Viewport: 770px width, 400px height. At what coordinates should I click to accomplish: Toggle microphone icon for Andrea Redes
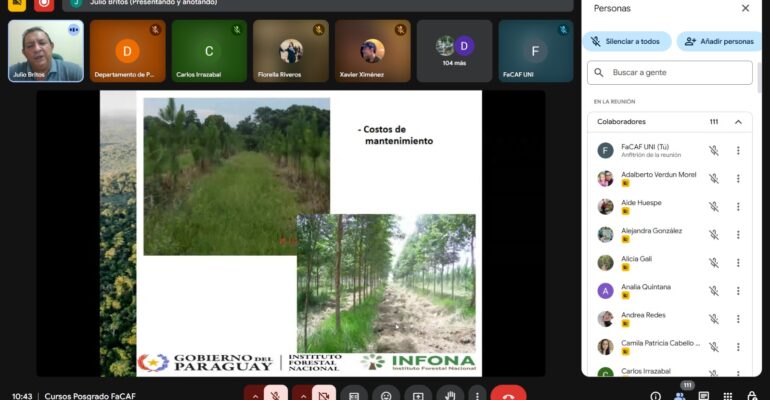tap(714, 319)
